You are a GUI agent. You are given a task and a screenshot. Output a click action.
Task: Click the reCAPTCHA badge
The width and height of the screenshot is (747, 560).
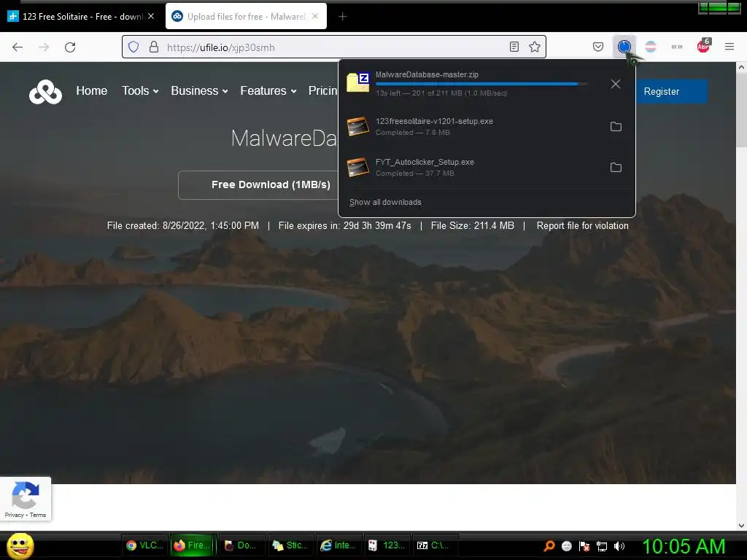point(26,499)
